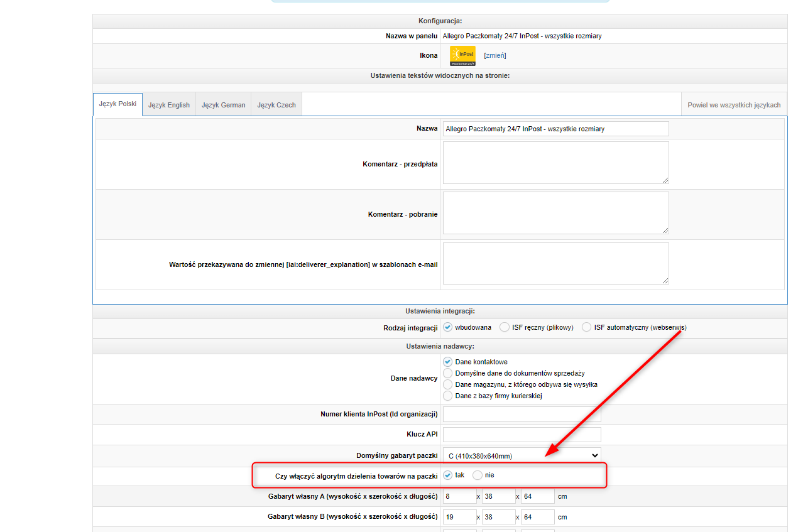Click Gabaryt własny B width field
This screenshot has height=532, width=803.
pos(498,517)
